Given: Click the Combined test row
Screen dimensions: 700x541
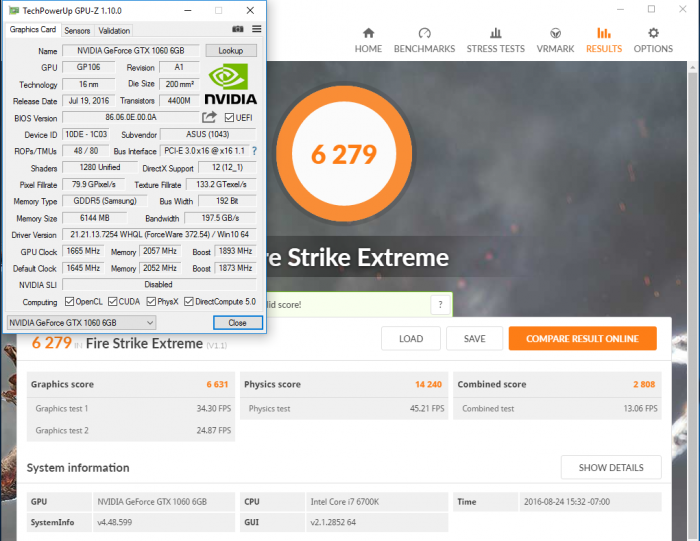Looking at the screenshot, I should pos(557,408).
